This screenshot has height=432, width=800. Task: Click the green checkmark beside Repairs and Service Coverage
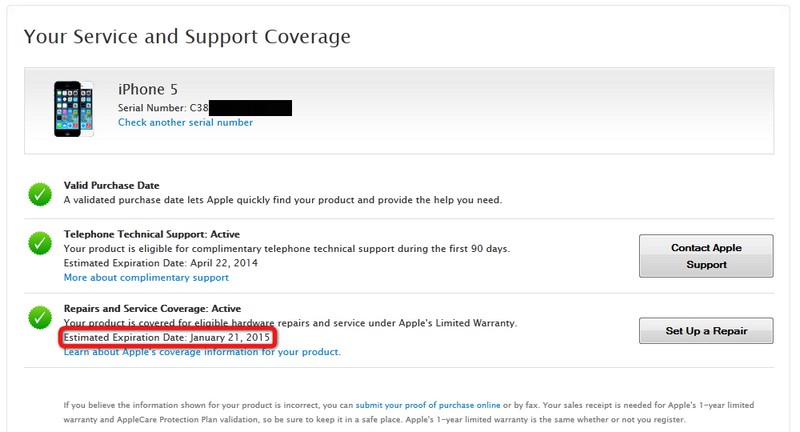39,317
